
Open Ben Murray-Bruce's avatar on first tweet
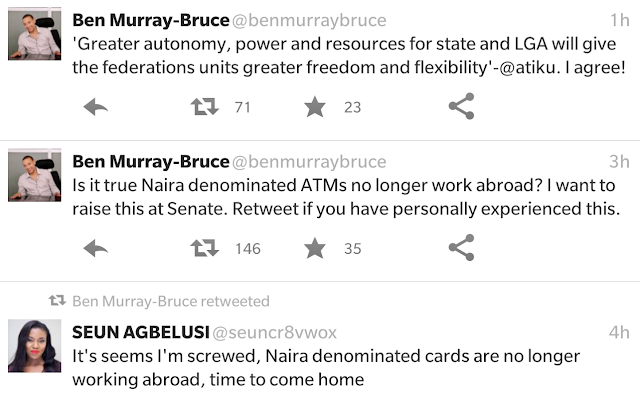tap(35, 35)
